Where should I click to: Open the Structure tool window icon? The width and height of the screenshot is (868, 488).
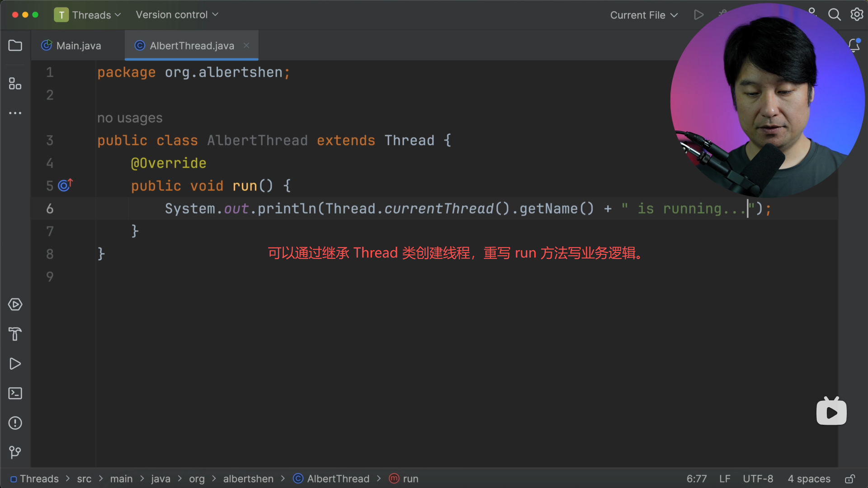pos(15,84)
